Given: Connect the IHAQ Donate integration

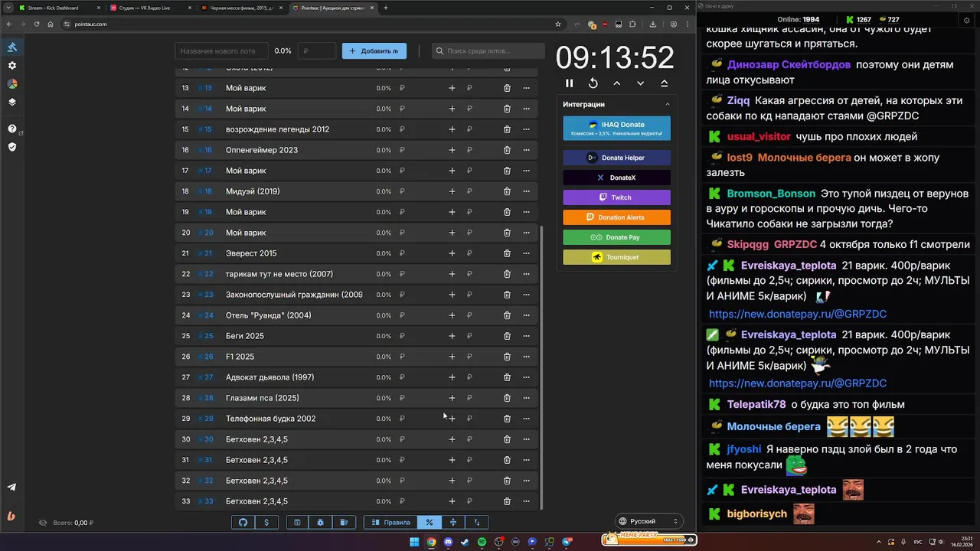Looking at the screenshot, I should coord(616,128).
